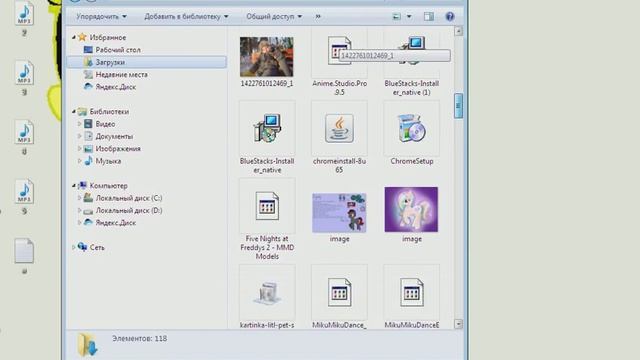640x360 pixels.
Task: Collapse the Библиотеки section
Action: [x=74, y=111]
